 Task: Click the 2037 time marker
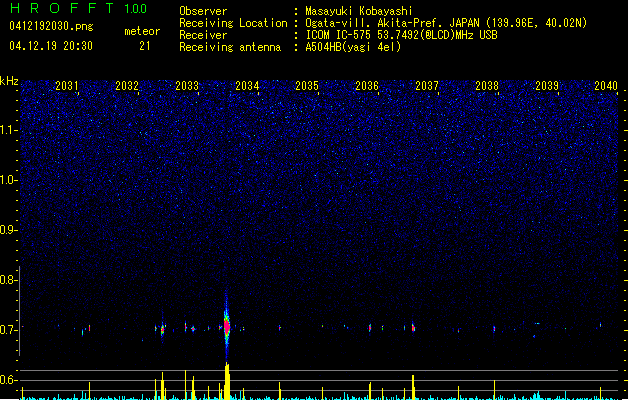pyautogui.click(x=427, y=86)
